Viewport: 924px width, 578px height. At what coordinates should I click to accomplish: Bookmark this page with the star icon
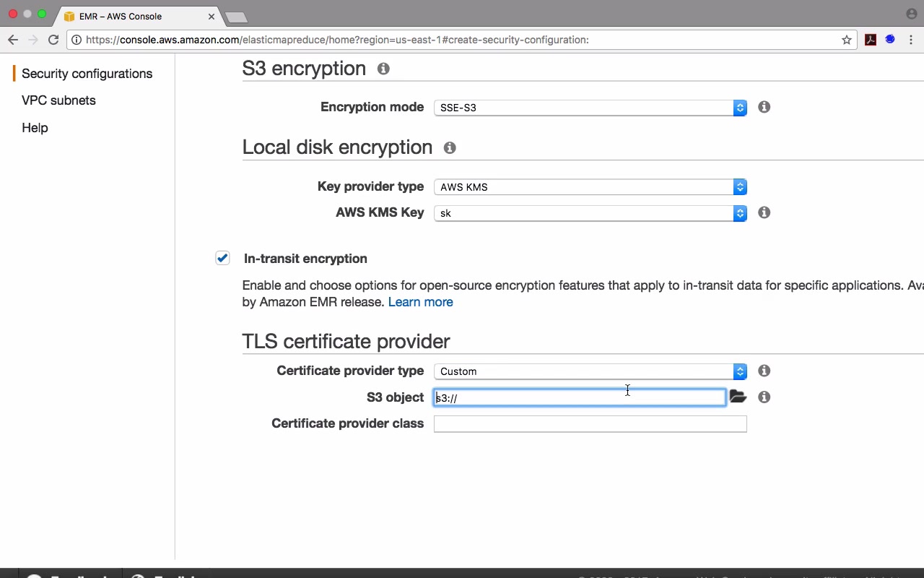(847, 40)
